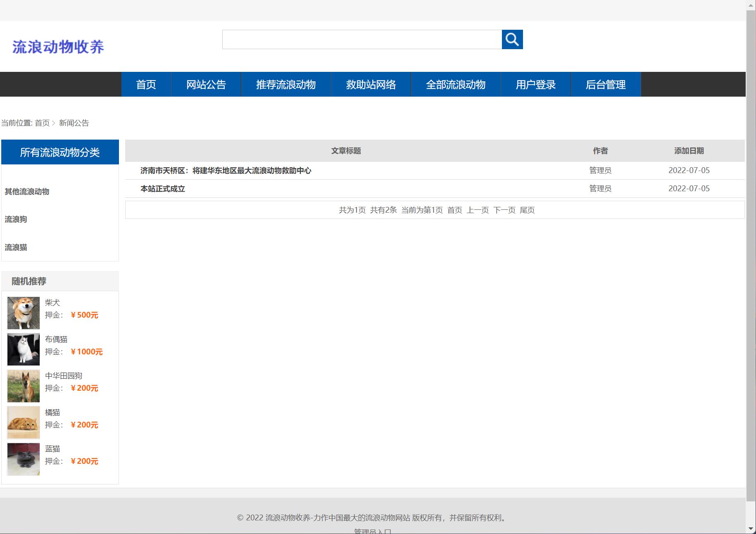Viewport: 756px width, 534px height.
Task: Click the search magnifier icon
Action: click(x=512, y=39)
